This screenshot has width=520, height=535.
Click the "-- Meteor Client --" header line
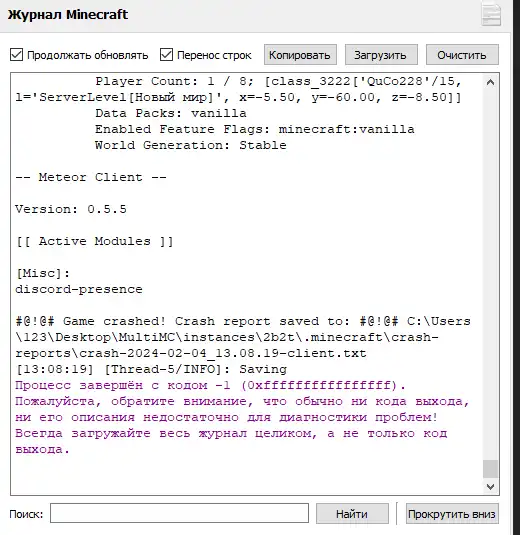point(91,177)
